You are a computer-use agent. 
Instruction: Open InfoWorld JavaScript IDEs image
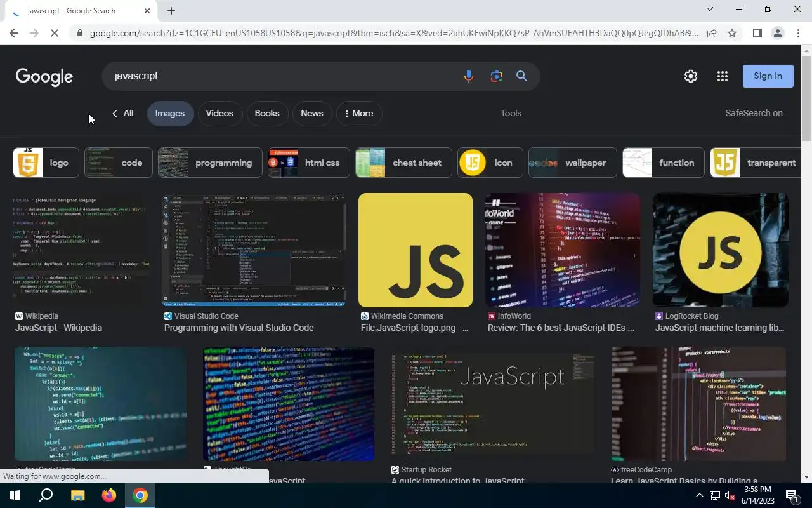[563, 250]
